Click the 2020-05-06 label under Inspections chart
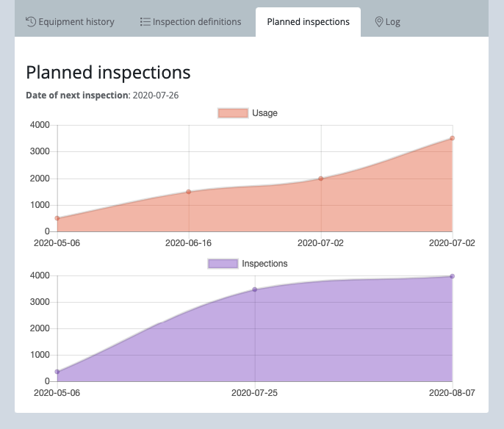The image size is (504, 429). pyautogui.click(x=57, y=393)
